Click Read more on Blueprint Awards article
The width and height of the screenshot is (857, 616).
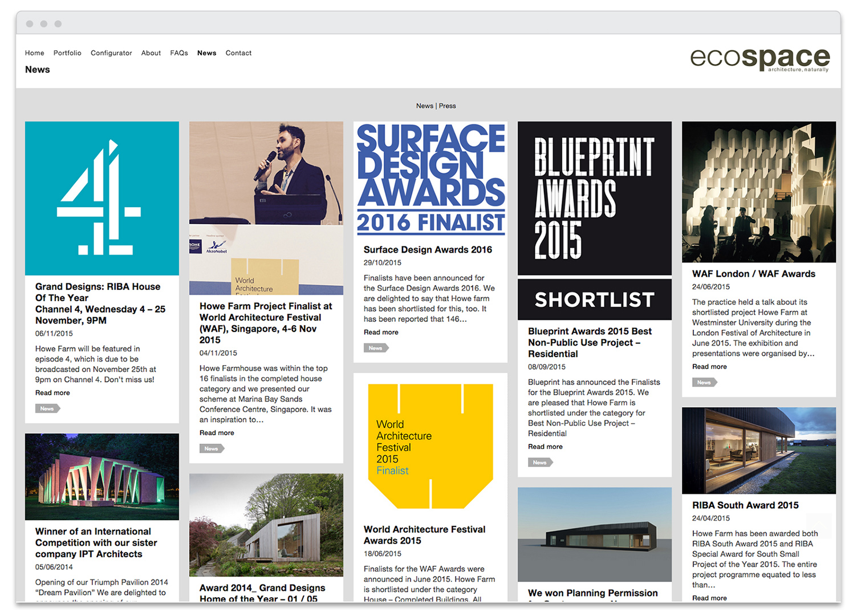tap(545, 447)
